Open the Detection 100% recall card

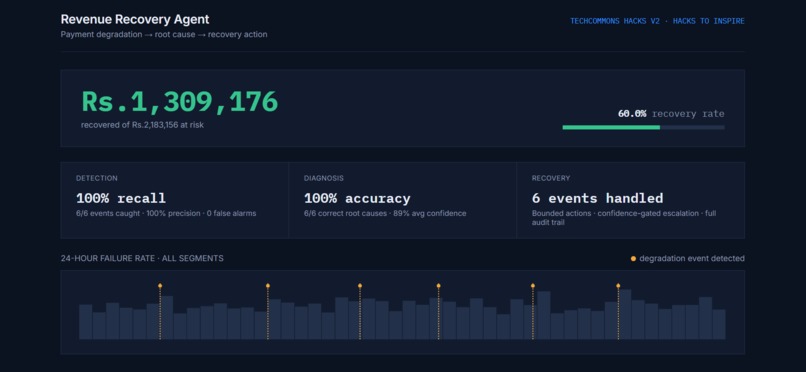click(x=174, y=200)
